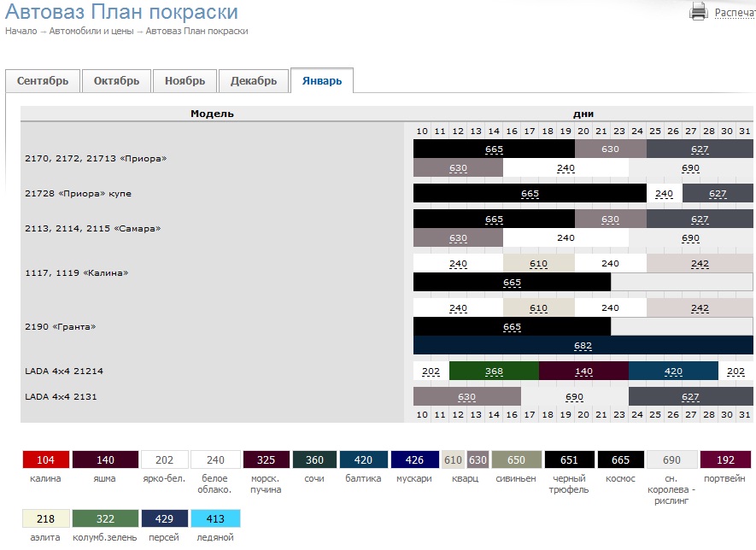Viewport: 756px width, 550px height.
Task: Select green 368 bar in LADA 4x4 21214 row
Action: 494,372
